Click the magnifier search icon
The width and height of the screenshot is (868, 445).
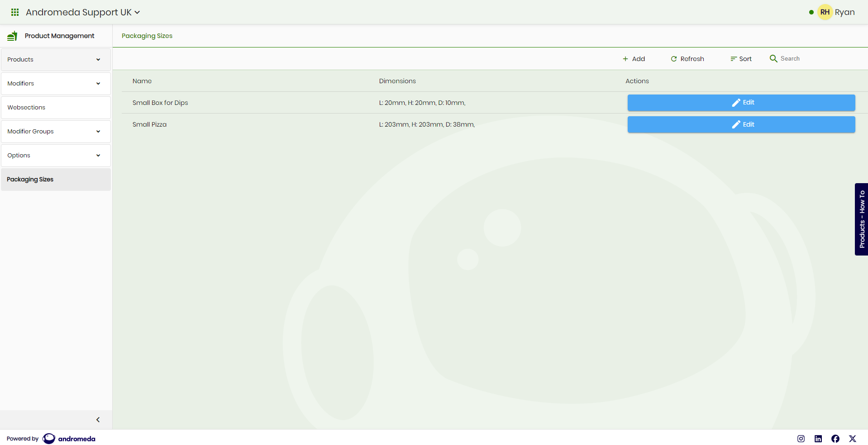click(773, 59)
